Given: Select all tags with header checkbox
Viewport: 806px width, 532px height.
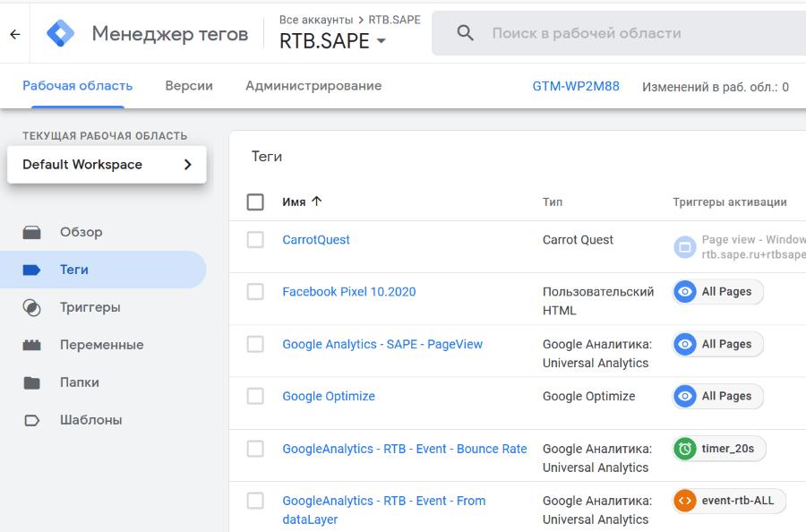Looking at the screenshot, I should (255, 202).
